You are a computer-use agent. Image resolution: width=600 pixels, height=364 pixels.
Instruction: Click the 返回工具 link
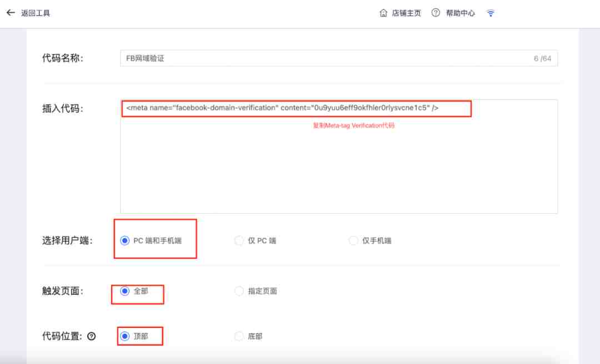click(x=35, y=13)
